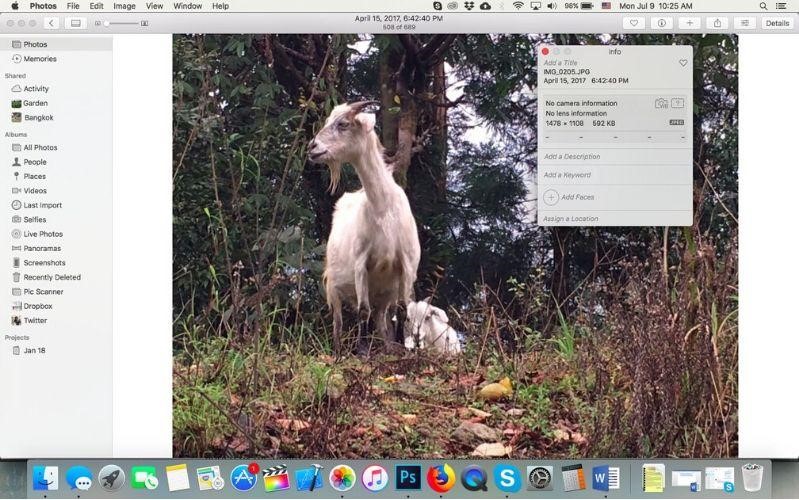This screenshot has height=500, width=799.
Task: Open the Image menu
Action: [124, 6]
